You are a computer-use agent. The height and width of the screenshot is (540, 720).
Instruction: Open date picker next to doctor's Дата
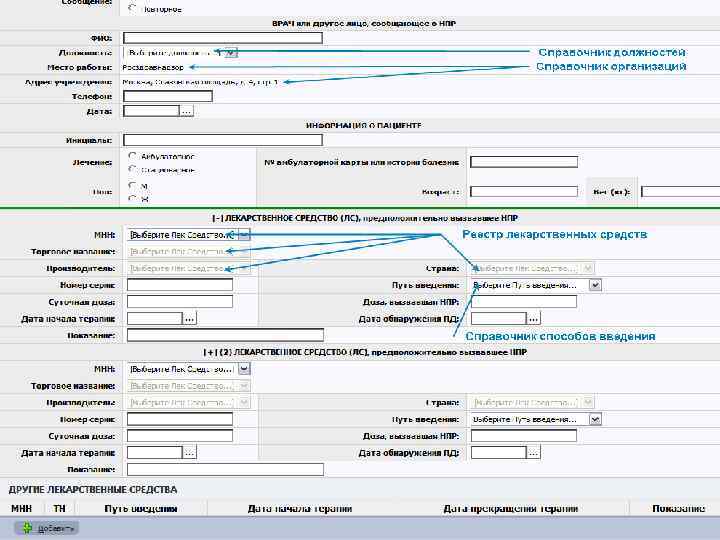click(x=186, y=111)
